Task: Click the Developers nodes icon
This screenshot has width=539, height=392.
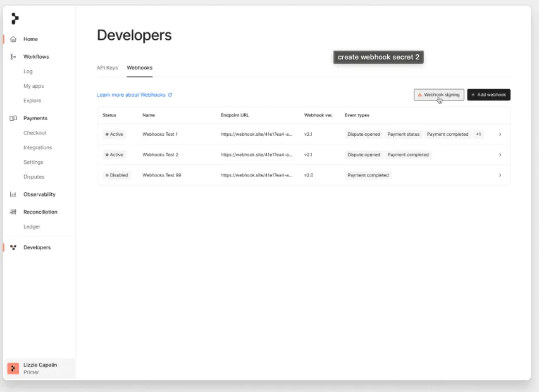Action: point(13,247)
